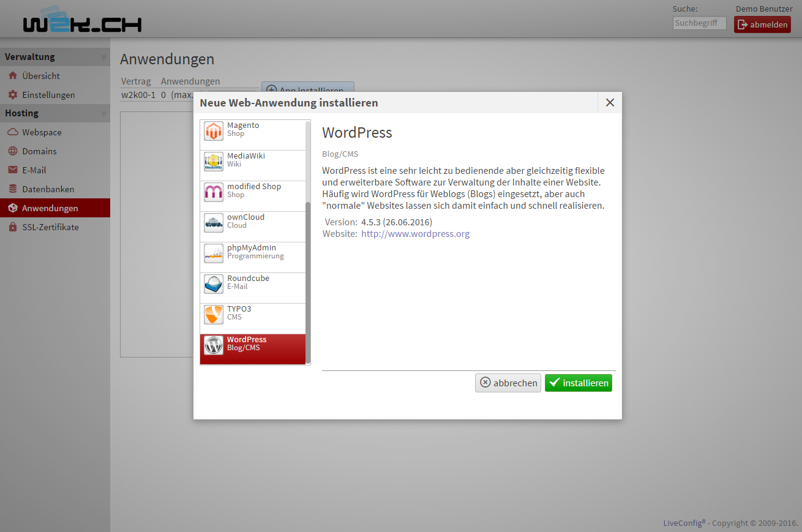
Task: Pick the ownCloud cloud icon
Action: point(214,223)
